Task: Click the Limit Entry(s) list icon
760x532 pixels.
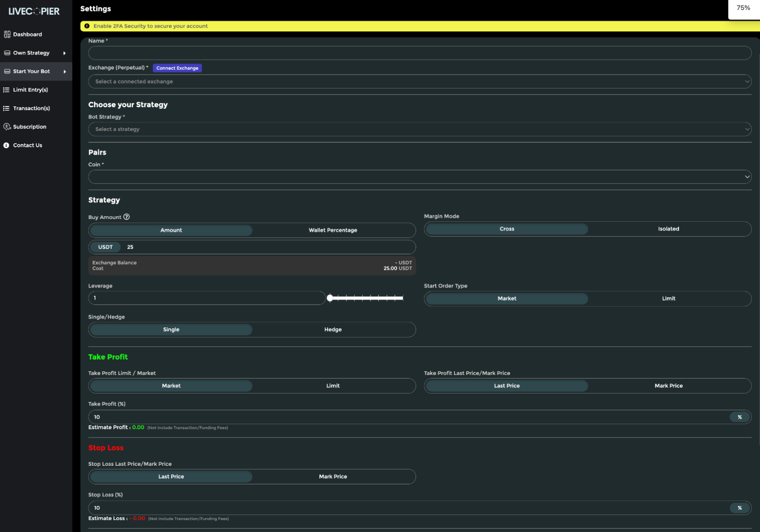Action: [6, 90]
